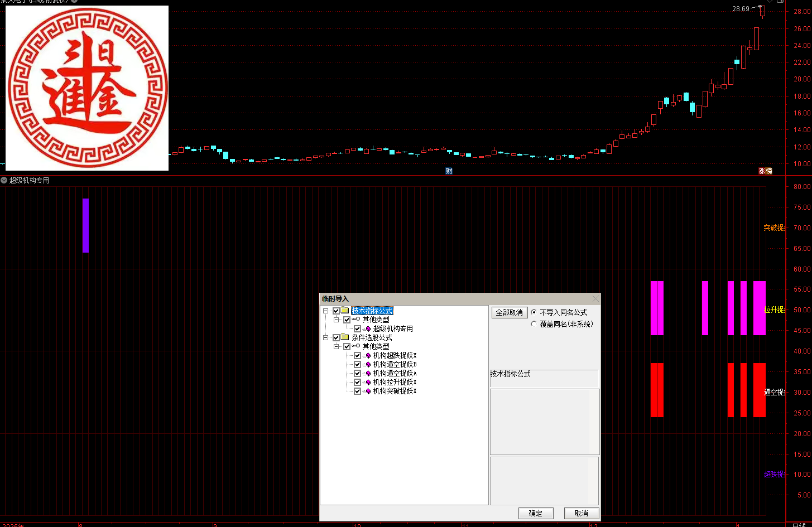Click the 技术指标公式 description field in the dialog
This screenshot has width=812, height=527.
(544, 378)
